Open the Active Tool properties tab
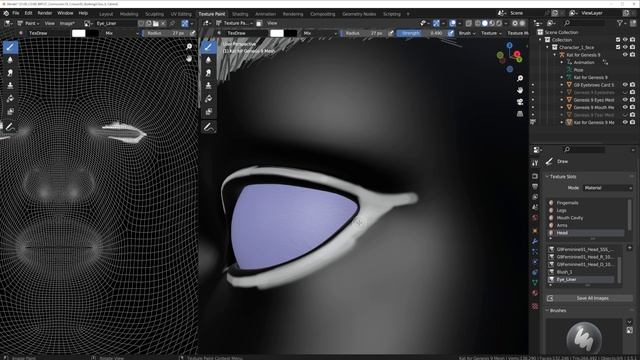The width and height of the screenshot is (640, 360). pos(535,163)
